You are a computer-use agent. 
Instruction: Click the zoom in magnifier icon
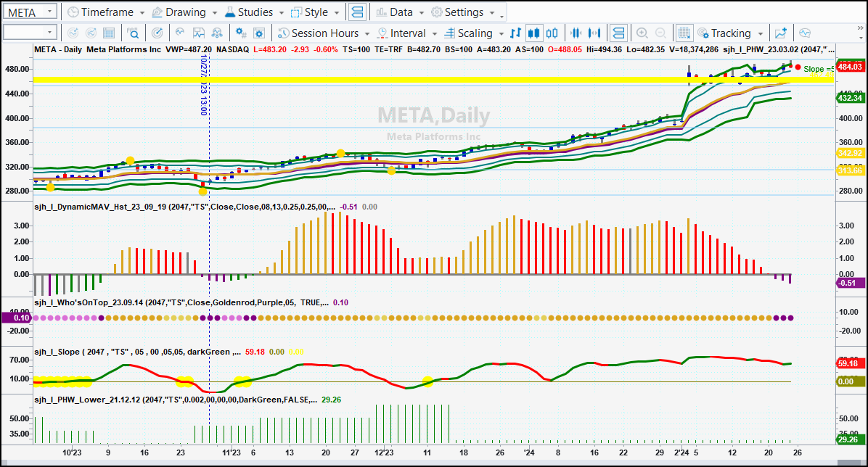click(642, 33)
